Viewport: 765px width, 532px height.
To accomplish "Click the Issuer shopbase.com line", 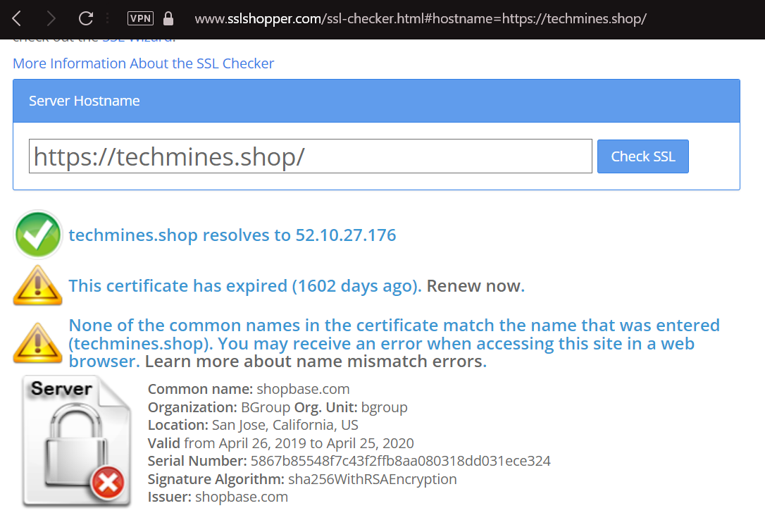I will point(218,497).
